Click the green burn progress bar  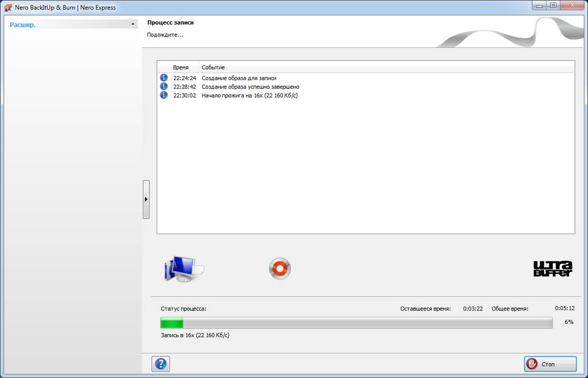356,322
